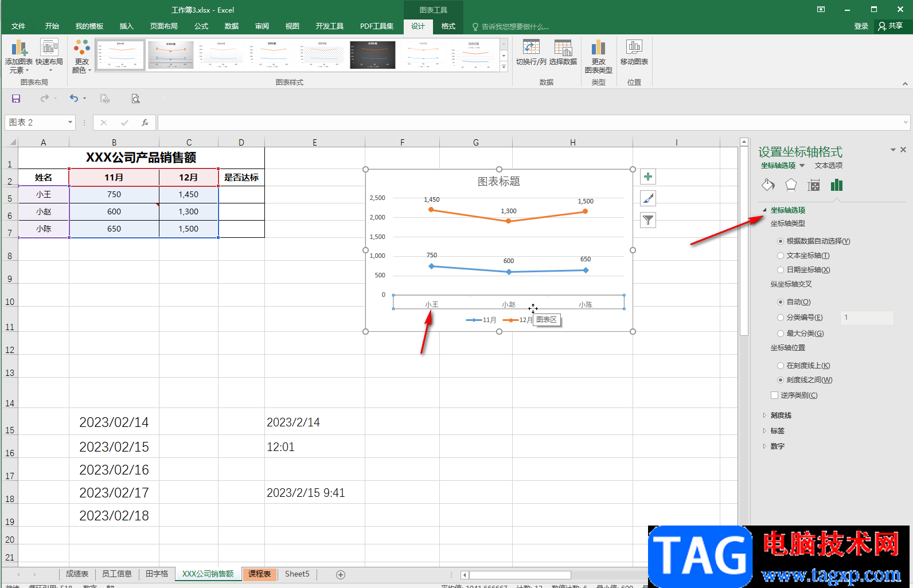
Task: Expand the formula bar
Action: pos(906,122)
